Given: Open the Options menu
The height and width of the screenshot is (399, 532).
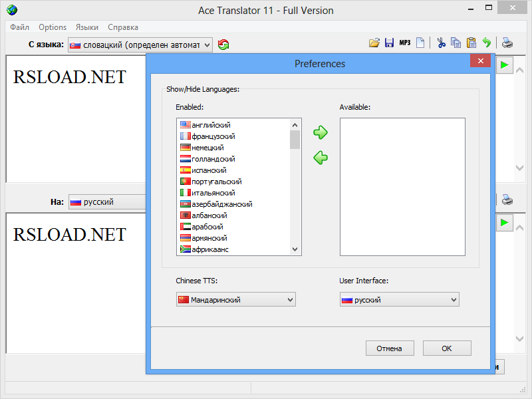Looking at the screenshot, I should point(53,27).
